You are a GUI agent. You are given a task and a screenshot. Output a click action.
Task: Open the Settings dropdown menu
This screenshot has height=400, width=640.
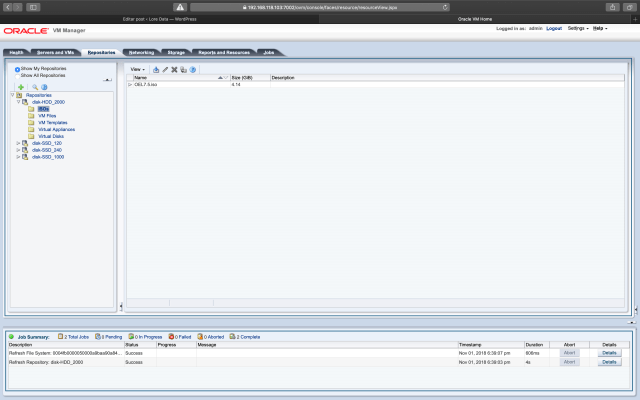[x=578, y=29]
